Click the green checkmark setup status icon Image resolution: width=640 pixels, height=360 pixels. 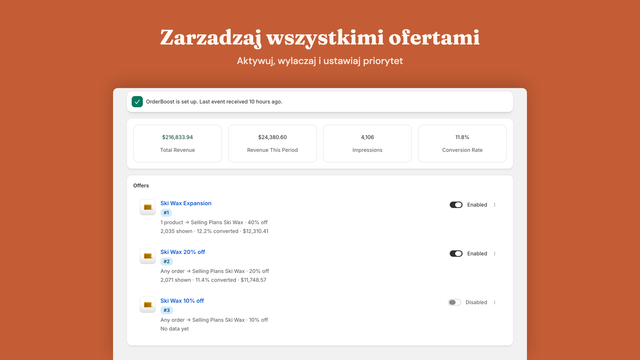point(137,102)
